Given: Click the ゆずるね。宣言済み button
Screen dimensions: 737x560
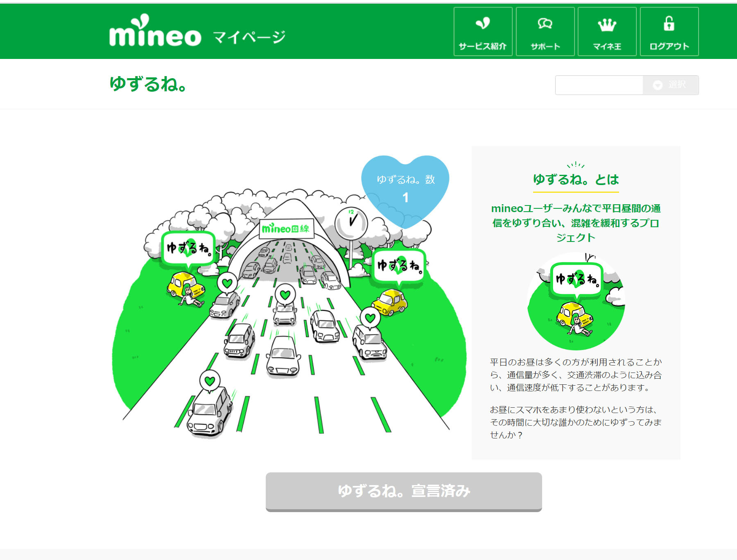Looking at the screenshot, I should [404, 492].
